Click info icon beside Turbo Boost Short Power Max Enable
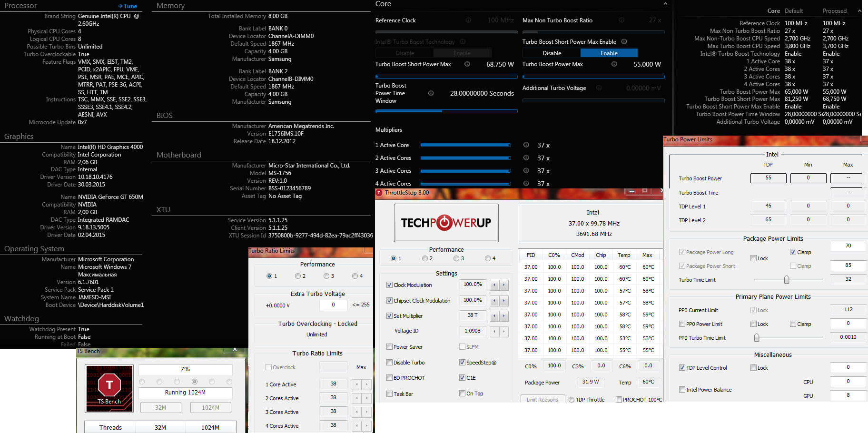868x433 pixels. pos(624,41)
